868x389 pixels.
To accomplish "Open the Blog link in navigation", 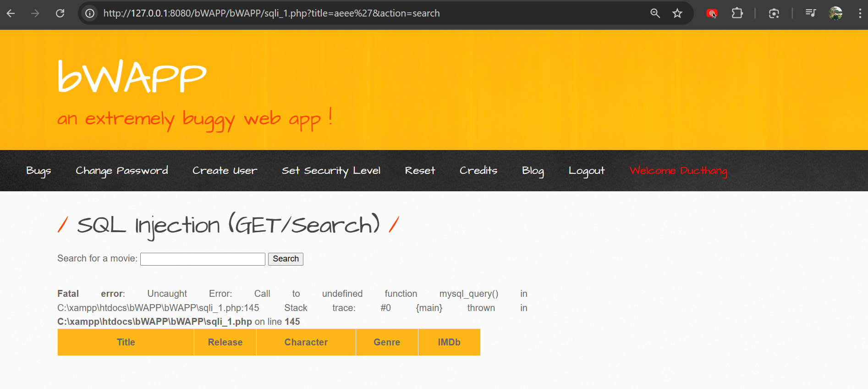I will click(x=533, y=171).
